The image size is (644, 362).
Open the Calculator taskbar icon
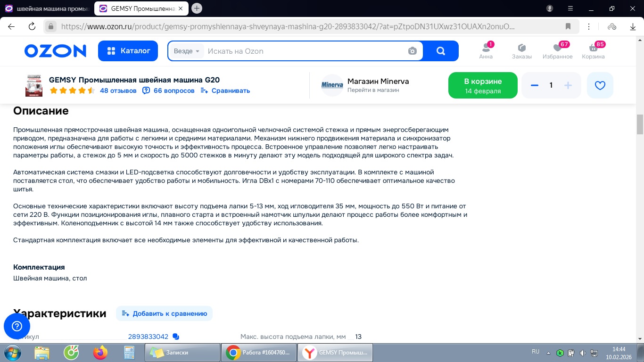click(x=129, y=353)
